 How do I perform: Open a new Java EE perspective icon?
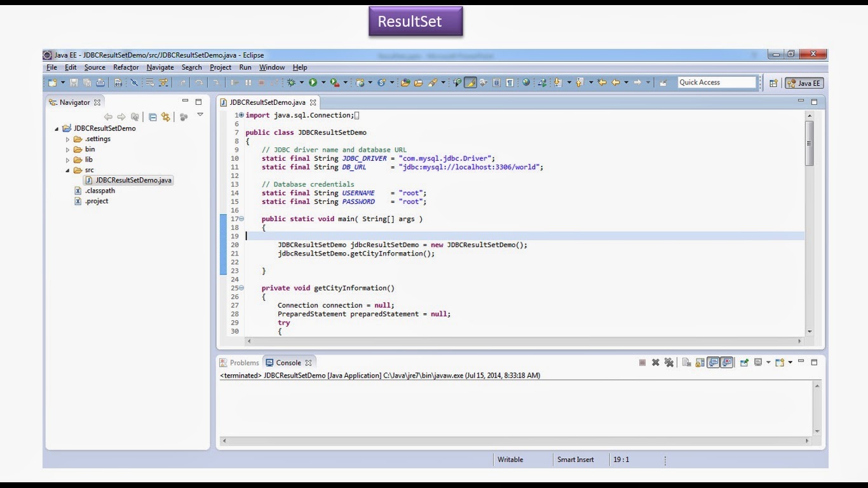(773, 83)
